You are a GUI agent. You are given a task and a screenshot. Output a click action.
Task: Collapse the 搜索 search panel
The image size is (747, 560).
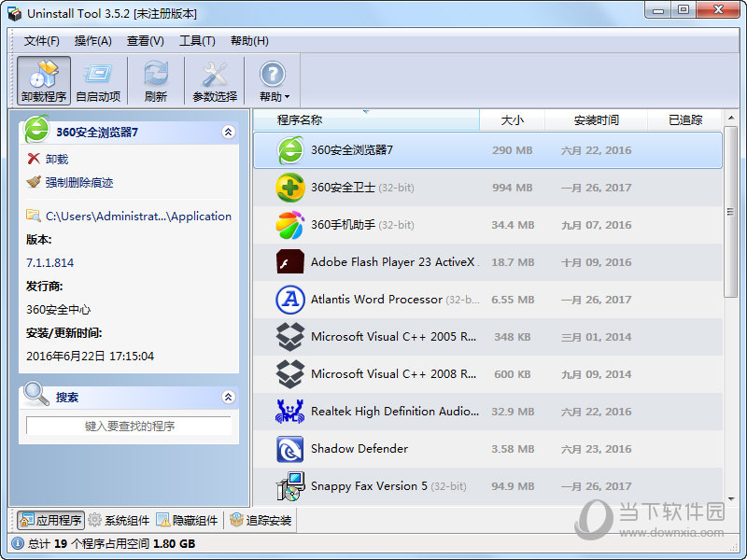pyautogui.click(x=229, y=395)
